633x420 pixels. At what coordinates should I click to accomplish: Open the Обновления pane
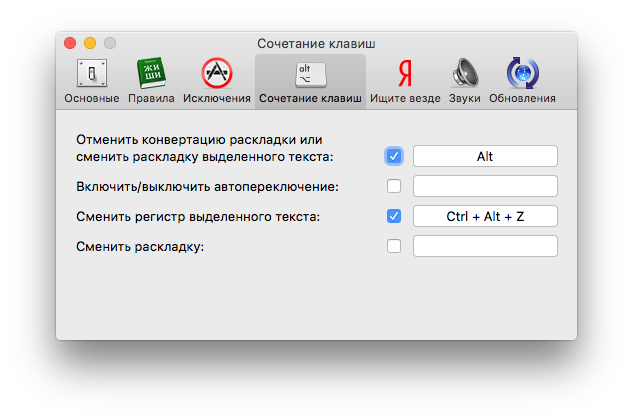pyautogui.click(x=522, y=81)
